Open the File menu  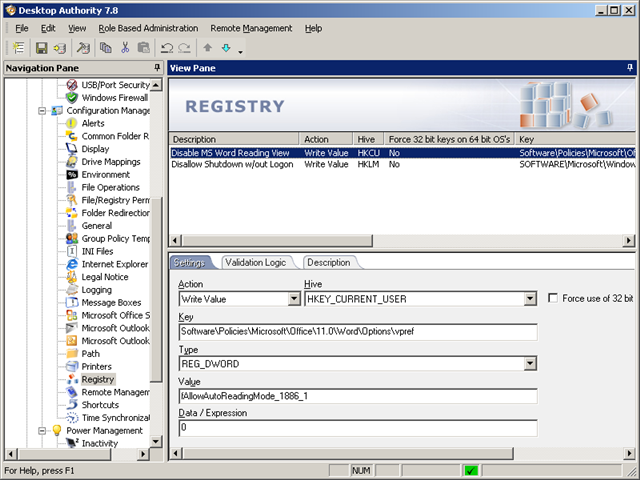pyautogui.click(x=22, y=28)
